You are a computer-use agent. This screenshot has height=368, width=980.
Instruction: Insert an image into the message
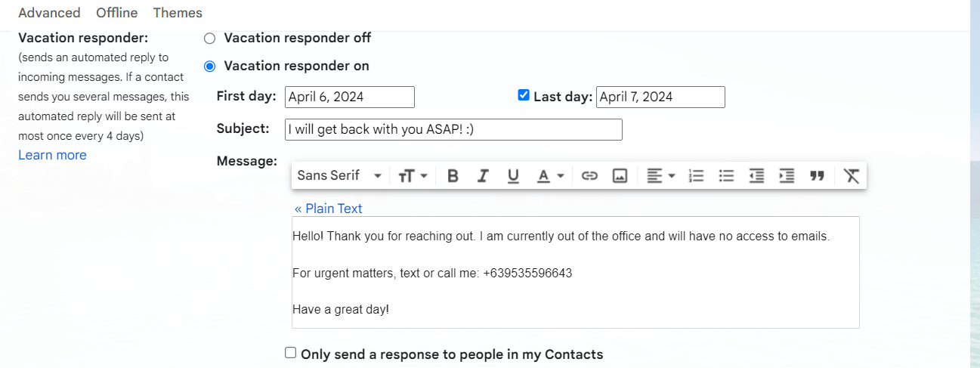coord(620,176)
